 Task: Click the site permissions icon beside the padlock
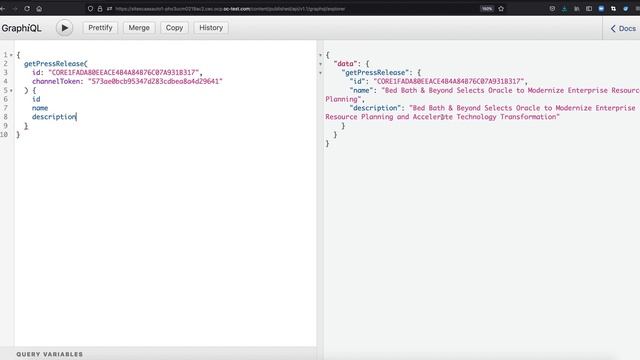click(x=109, y=9)
